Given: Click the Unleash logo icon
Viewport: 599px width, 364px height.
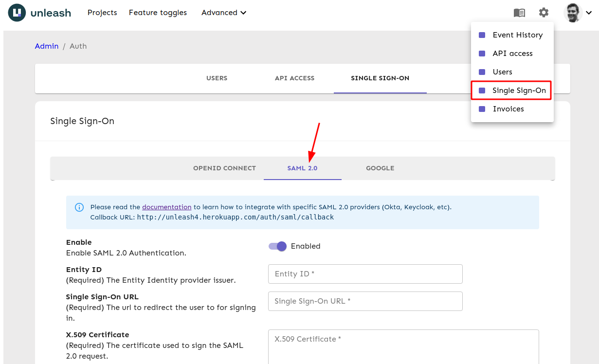Looking at the screenshot, I should pos(17,13).
